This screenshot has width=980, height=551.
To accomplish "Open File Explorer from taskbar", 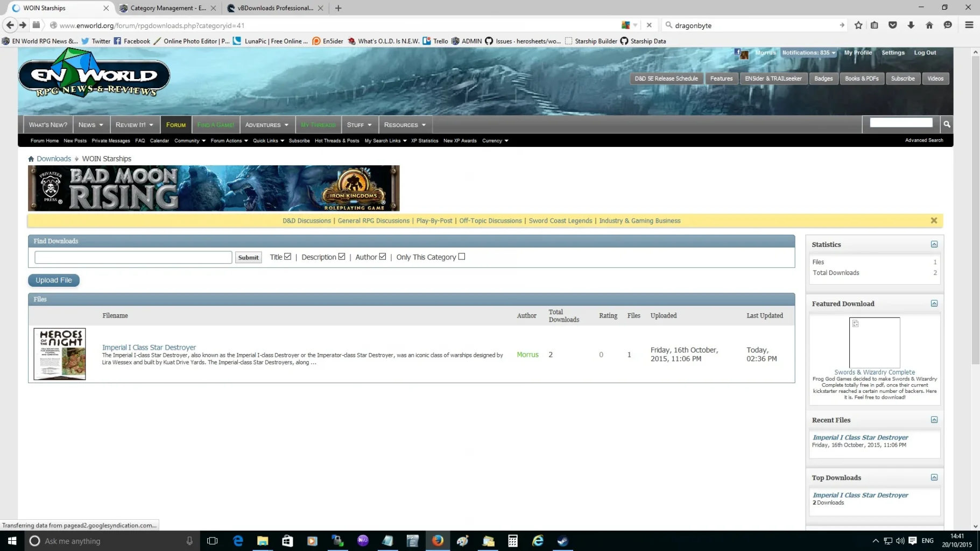I will (263, 541).
